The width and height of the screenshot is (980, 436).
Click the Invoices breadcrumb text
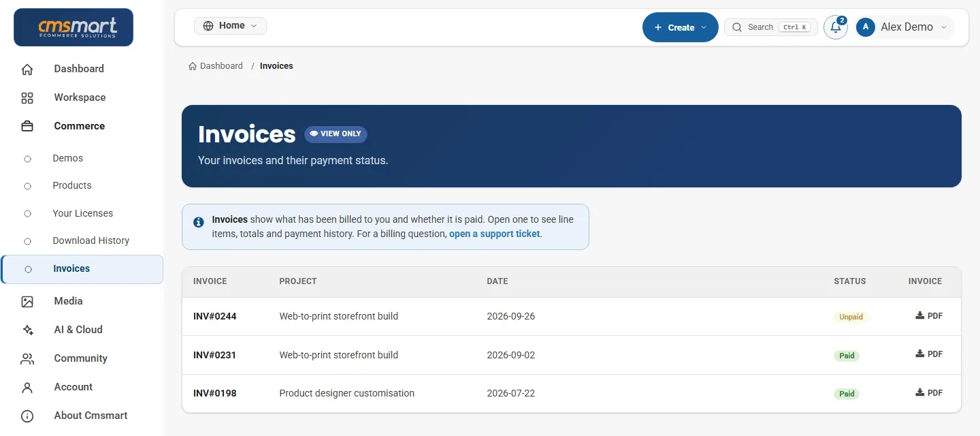pyautogui.click(x=276, y=66)
